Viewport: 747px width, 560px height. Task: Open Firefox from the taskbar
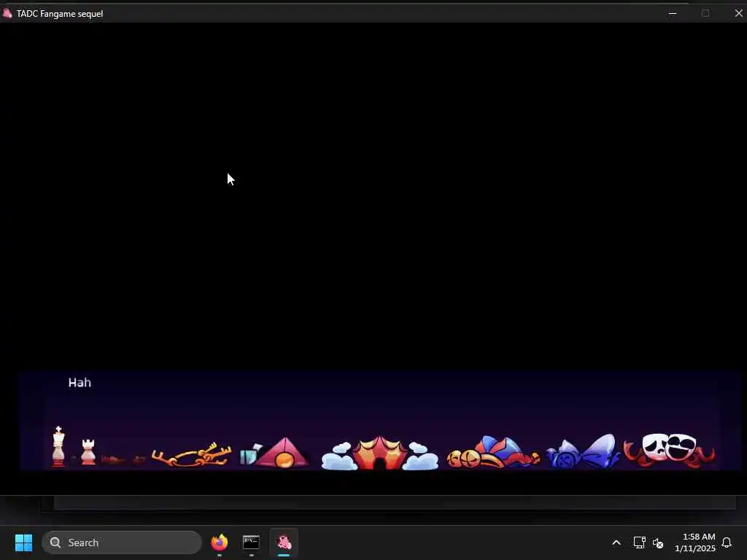[219, 542]
